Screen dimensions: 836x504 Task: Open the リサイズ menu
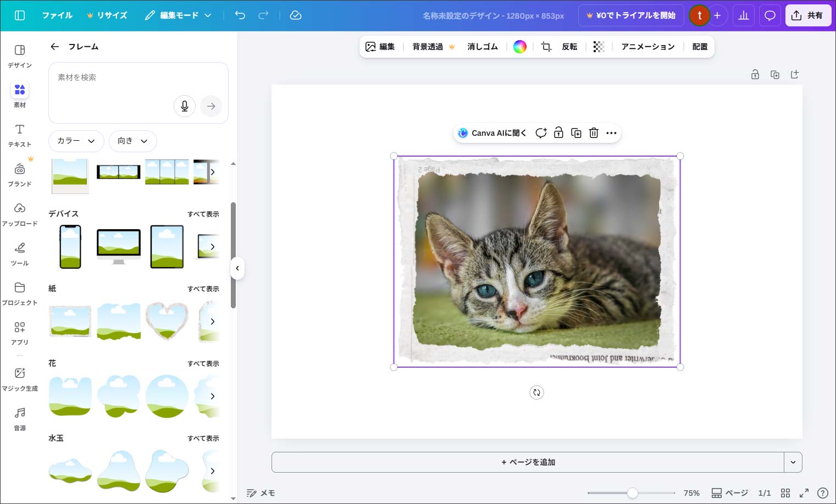(108, 15)
